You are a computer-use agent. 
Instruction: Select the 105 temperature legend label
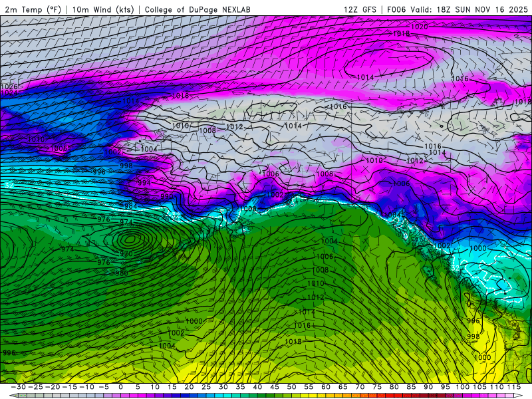coord(479,387)
